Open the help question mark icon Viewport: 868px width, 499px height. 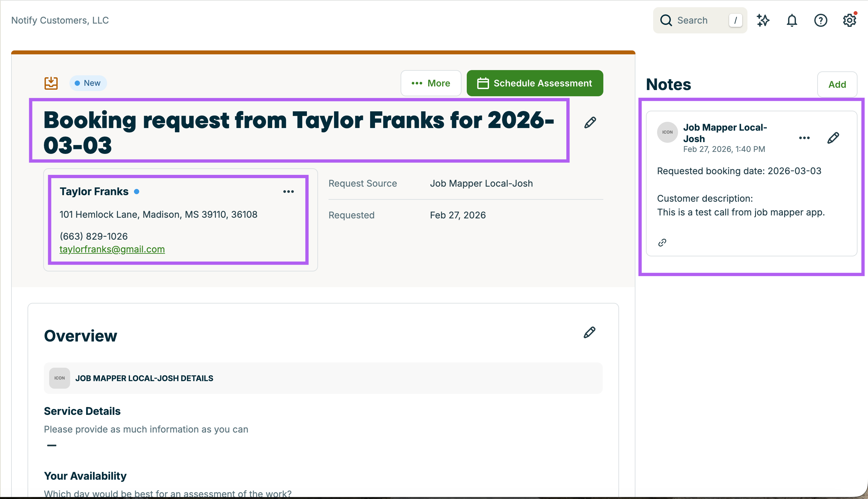[821, 21]
